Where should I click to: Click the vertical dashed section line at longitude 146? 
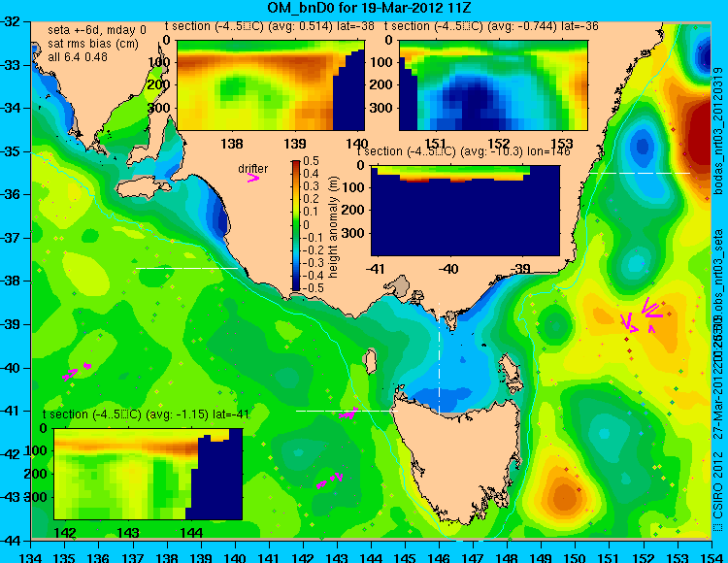click(x=439, y=357)
